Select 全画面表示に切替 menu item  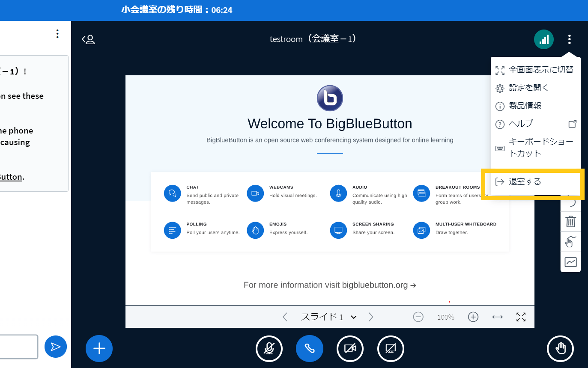pyautogui.click(x=536, y=70)
